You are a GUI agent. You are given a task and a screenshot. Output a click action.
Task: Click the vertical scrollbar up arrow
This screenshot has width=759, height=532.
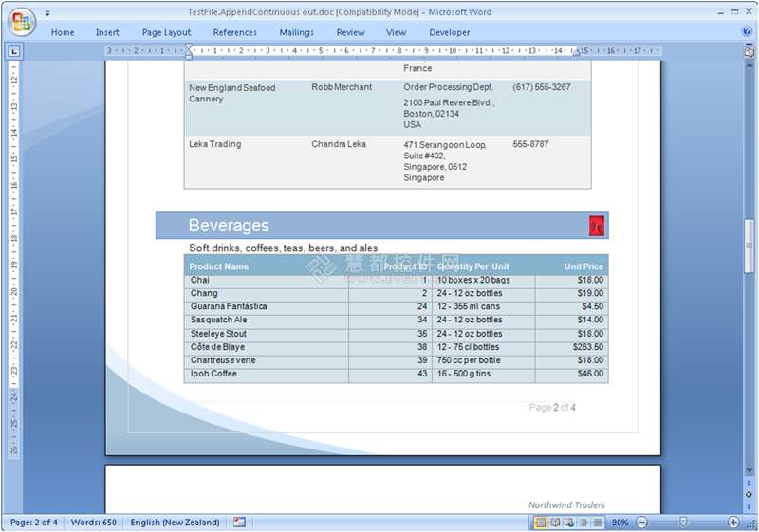pyautogui.click(x=749, y=64)
